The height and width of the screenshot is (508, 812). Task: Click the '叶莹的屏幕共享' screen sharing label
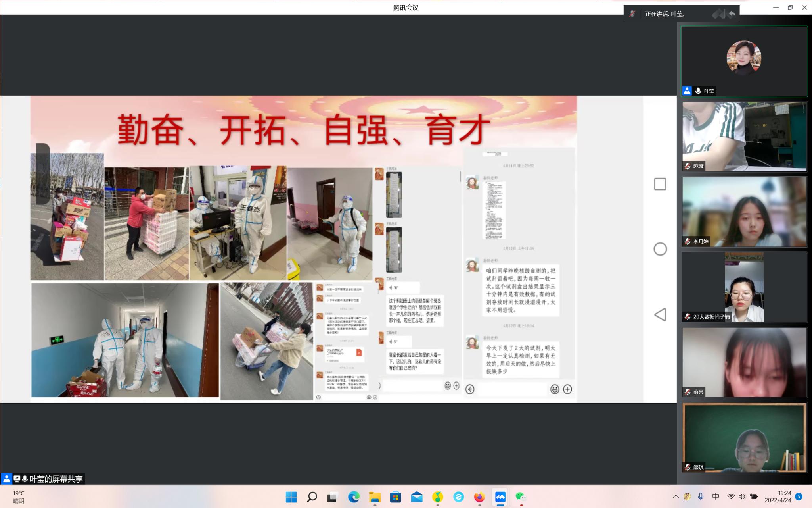(x=56, y=479)
